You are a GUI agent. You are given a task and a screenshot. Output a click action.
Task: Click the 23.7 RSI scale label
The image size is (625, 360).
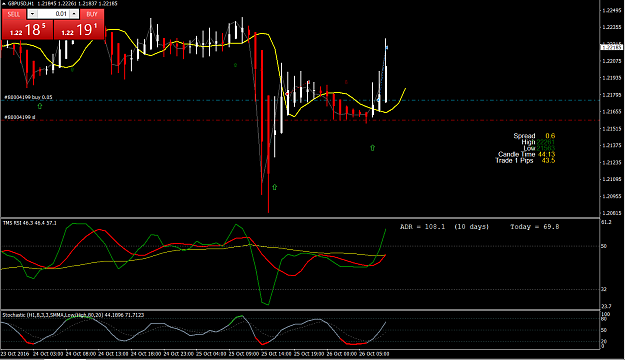606,306
